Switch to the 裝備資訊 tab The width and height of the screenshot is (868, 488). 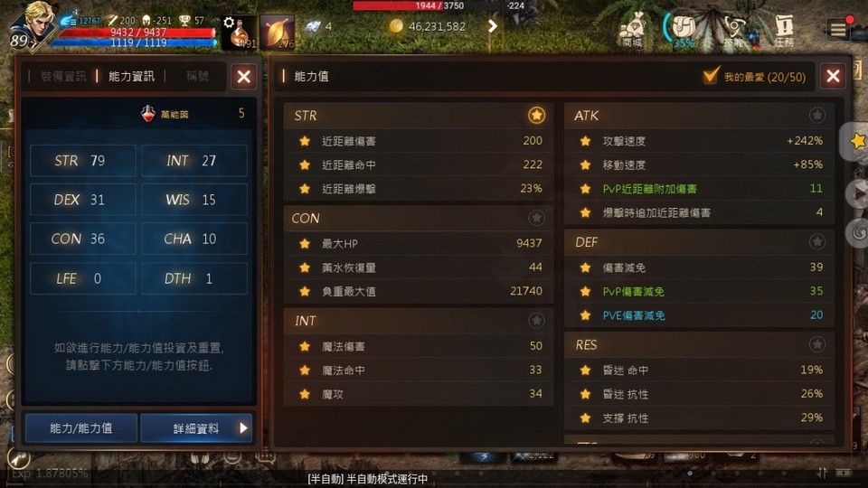pyautogui.click(x=63, y=76)
